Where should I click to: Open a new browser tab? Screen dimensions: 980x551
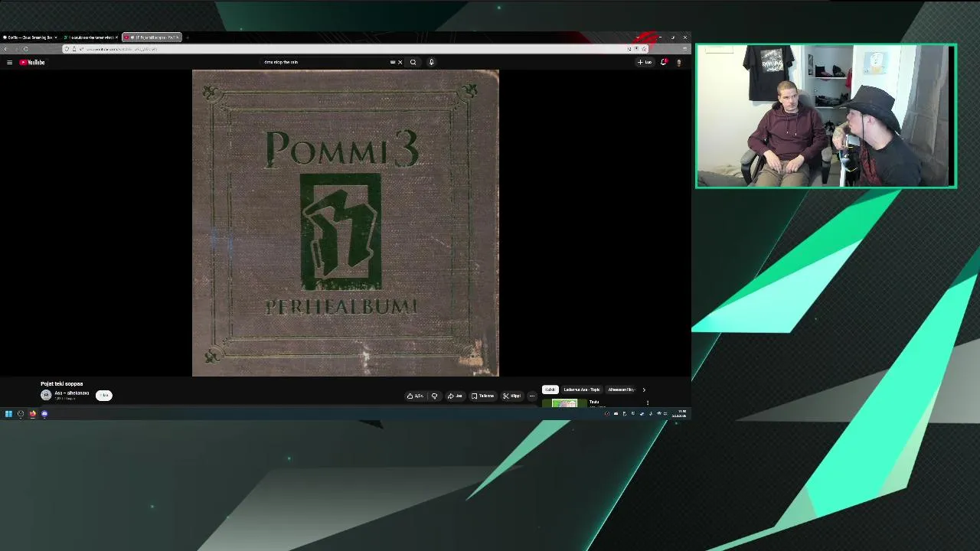188,37
